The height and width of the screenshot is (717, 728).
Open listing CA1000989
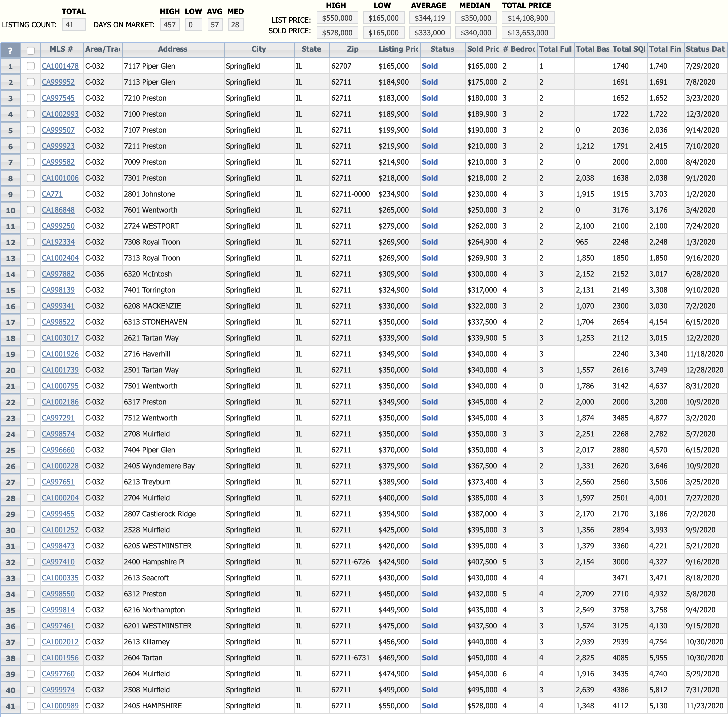(x=60, y=706)
